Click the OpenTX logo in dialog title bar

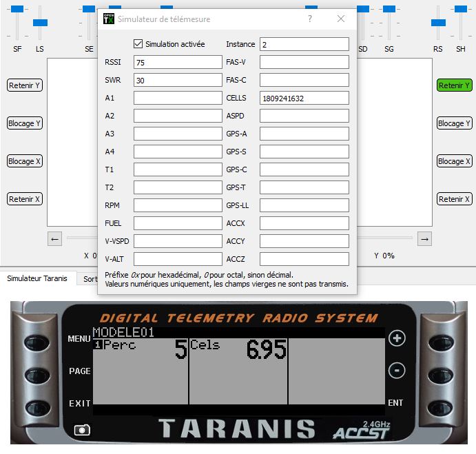[x=109, y=19]
